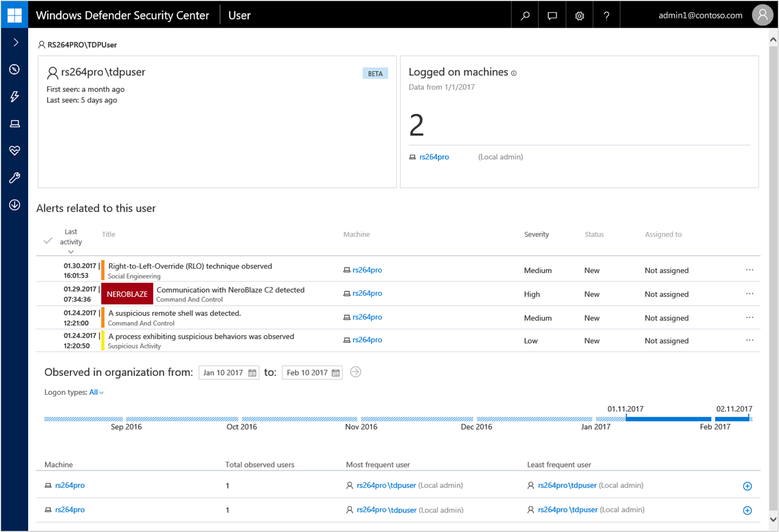Image resolution: width=779 pixels, height=532 pixels.
Task: Open more options for NeroBlaze alert
Action: coord(749,294)
